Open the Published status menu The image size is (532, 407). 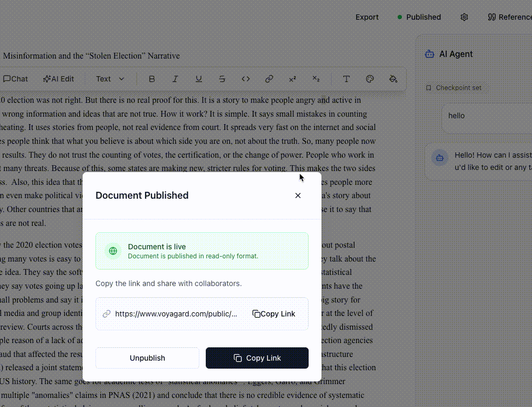click(419, 17)
